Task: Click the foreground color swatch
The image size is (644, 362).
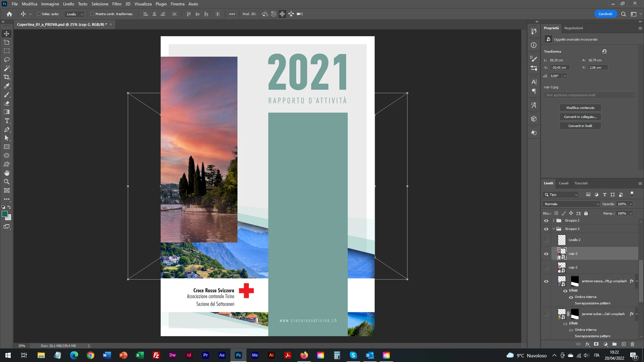Action: [5, 214]
